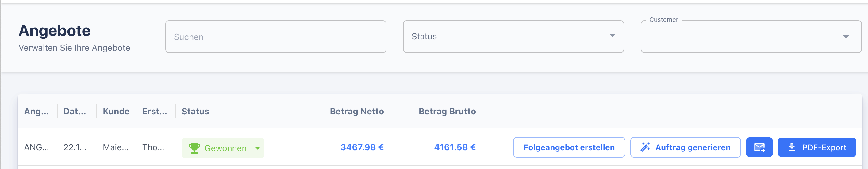
Task: Focus the Suchen search field
Action: tap(275, 37)
